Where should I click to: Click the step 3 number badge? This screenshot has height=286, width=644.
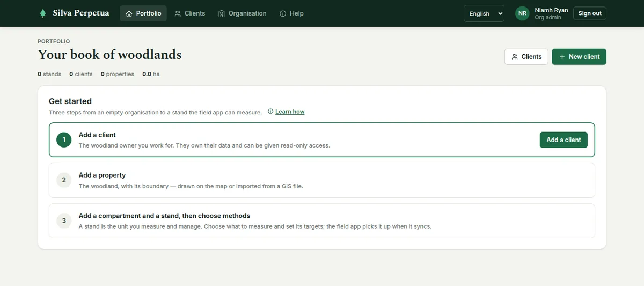point(64,221)
